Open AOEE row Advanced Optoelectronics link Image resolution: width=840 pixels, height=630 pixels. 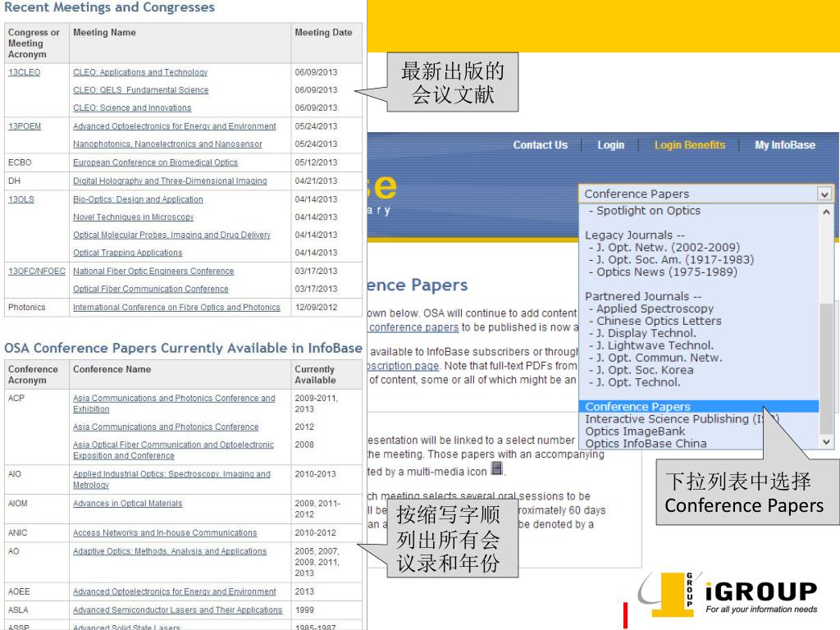click(175, 592)
